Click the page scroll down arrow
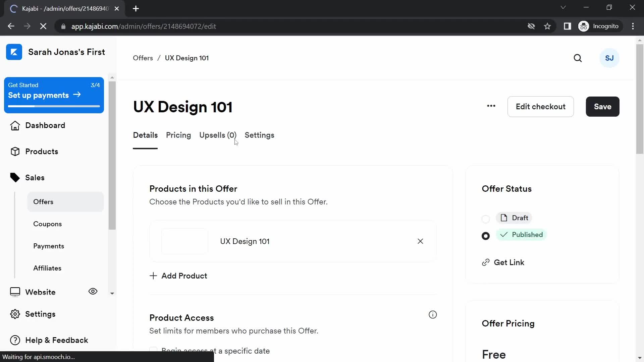644x362 pixels. 640,358
